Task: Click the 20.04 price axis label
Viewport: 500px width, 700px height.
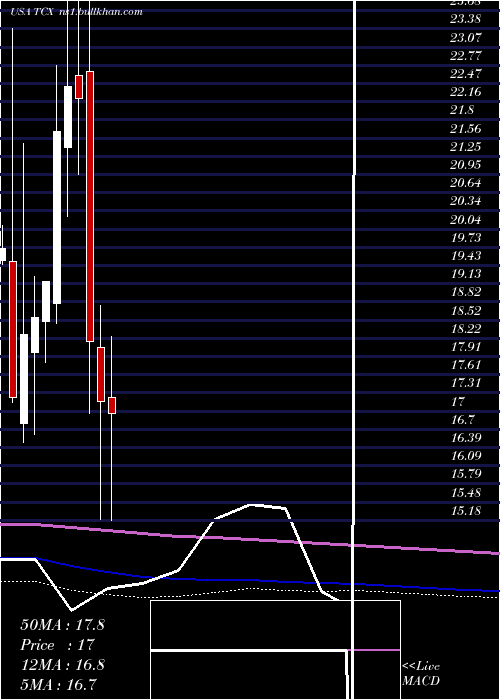Action: 466,220
